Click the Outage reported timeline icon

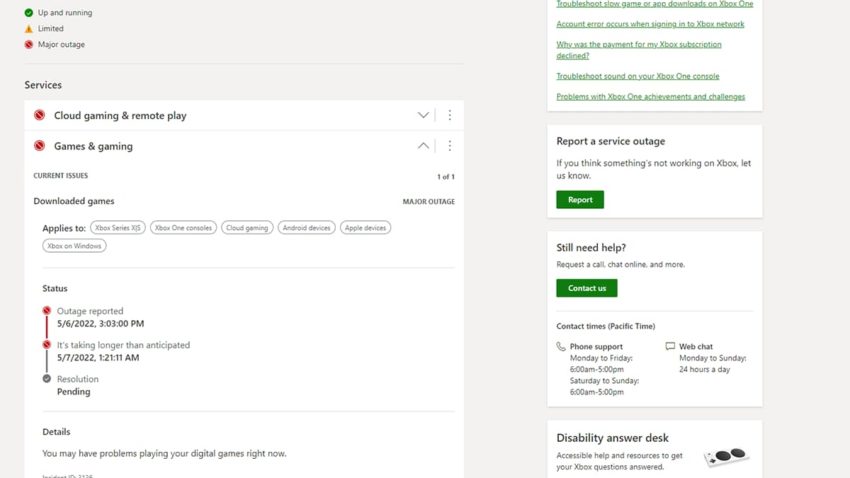pyautogui.click(x=47, y=311)
